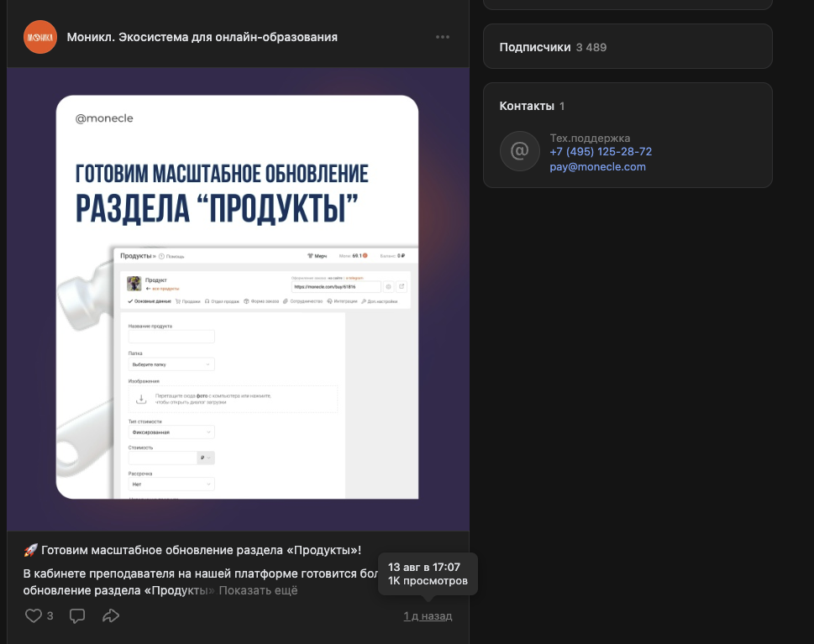Open the Моникл community avatar

point(40,37)
